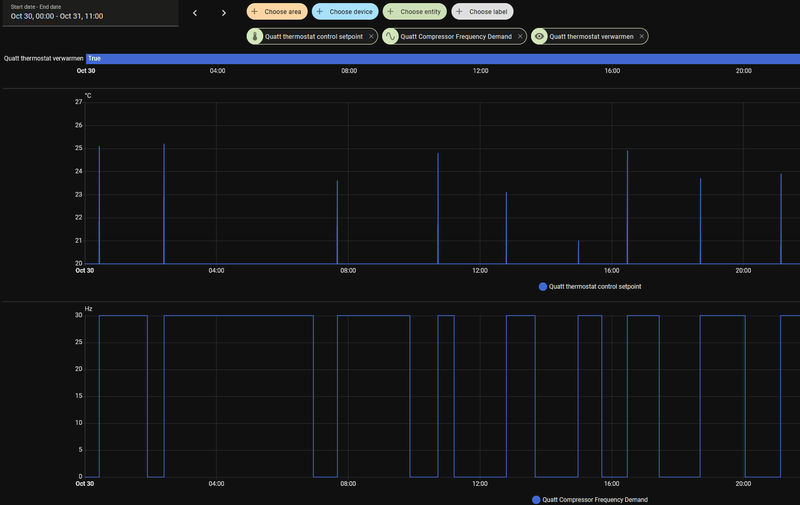The height and width of the screenshot is (505, 800).
Task: Click thermometer icon on control setpoint chip
Action: click(x=255, y=36)
